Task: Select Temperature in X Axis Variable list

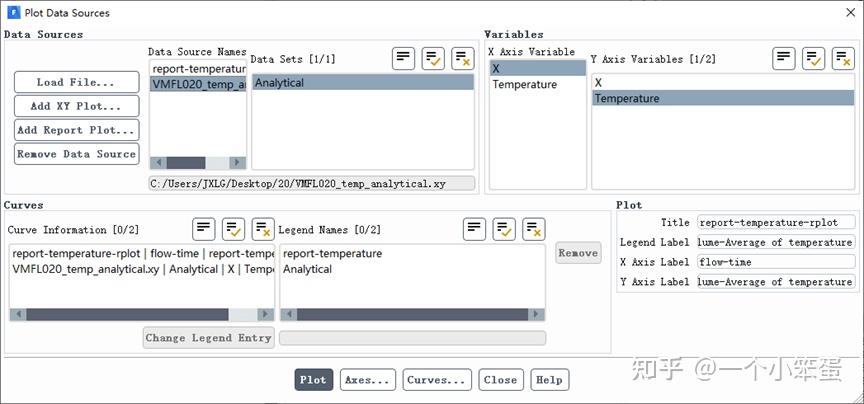Action: (x=524, y=85)
